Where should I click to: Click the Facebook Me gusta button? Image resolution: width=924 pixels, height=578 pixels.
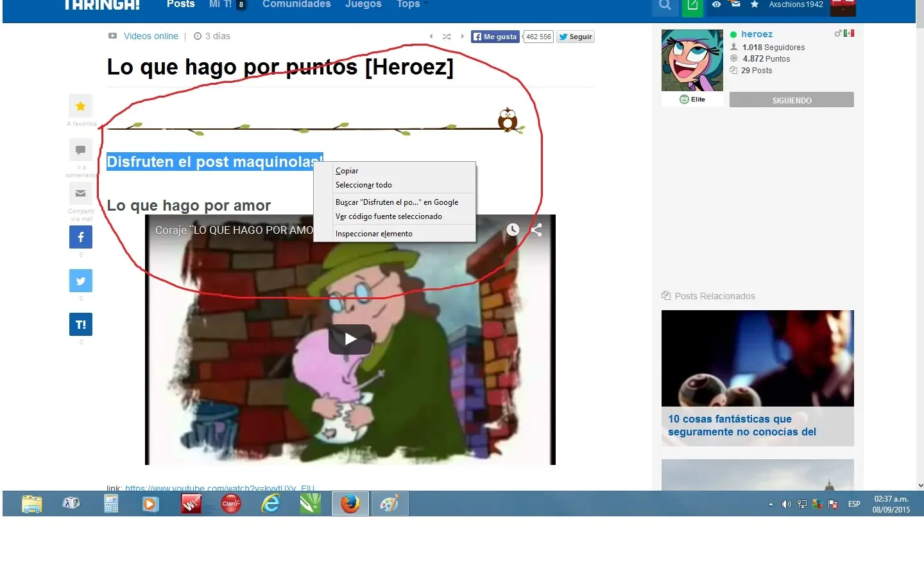[495, 37]
